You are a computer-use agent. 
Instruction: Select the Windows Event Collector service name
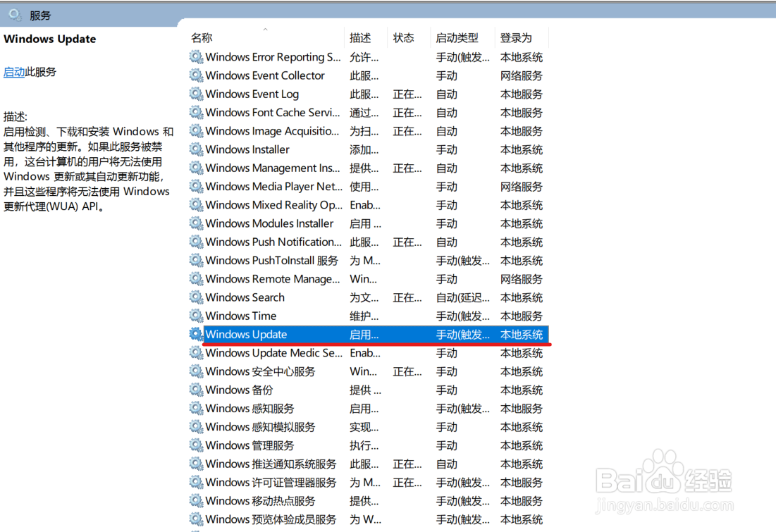click(265, 75)
